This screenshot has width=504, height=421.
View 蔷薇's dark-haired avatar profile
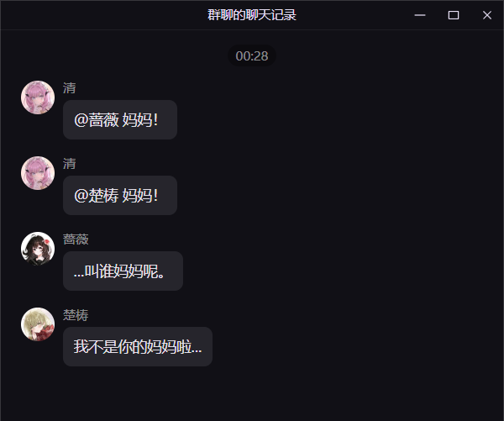click(38, 249)
